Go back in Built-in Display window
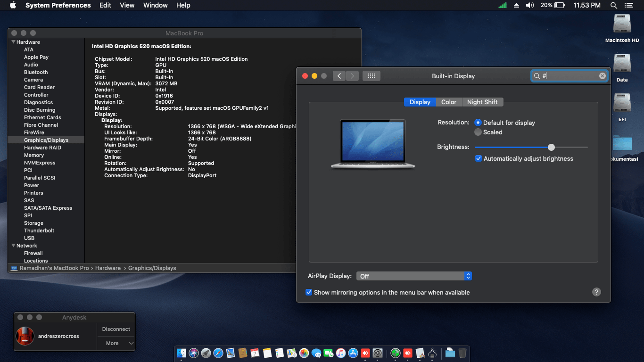 [339, 76]
